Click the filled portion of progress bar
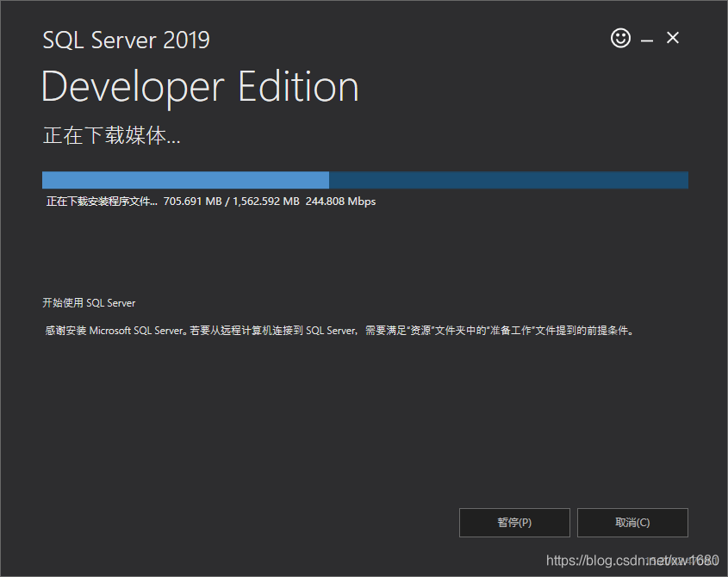728x577 pixels. coord(185,180)
